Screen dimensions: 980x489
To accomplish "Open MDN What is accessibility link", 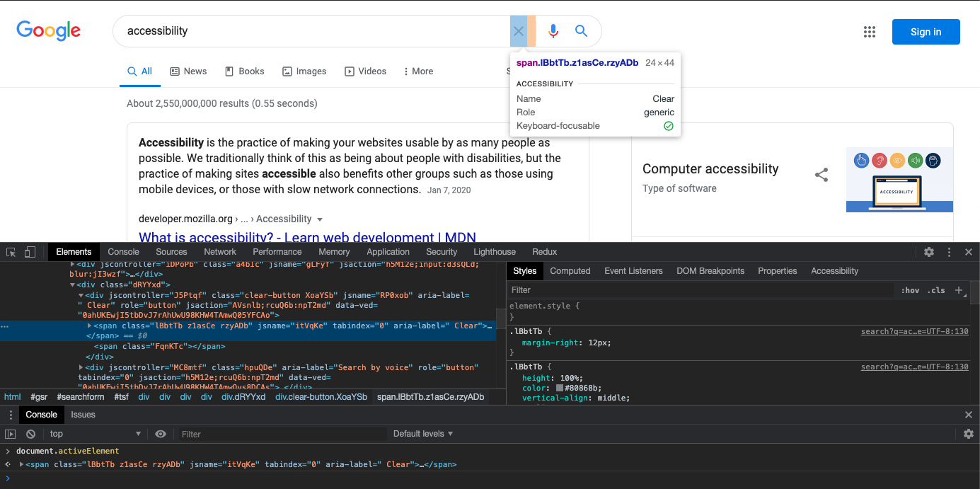I will [x=307, y=237].
